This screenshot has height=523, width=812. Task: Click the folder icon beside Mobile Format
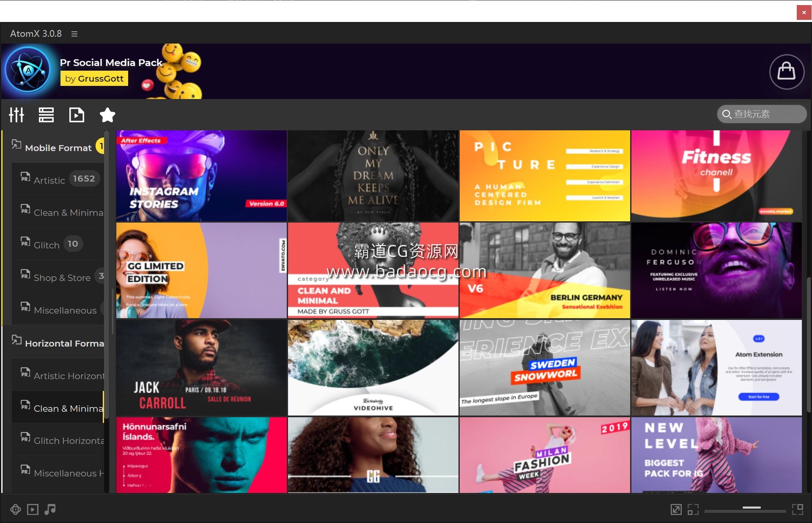click(x=16, y=144)
